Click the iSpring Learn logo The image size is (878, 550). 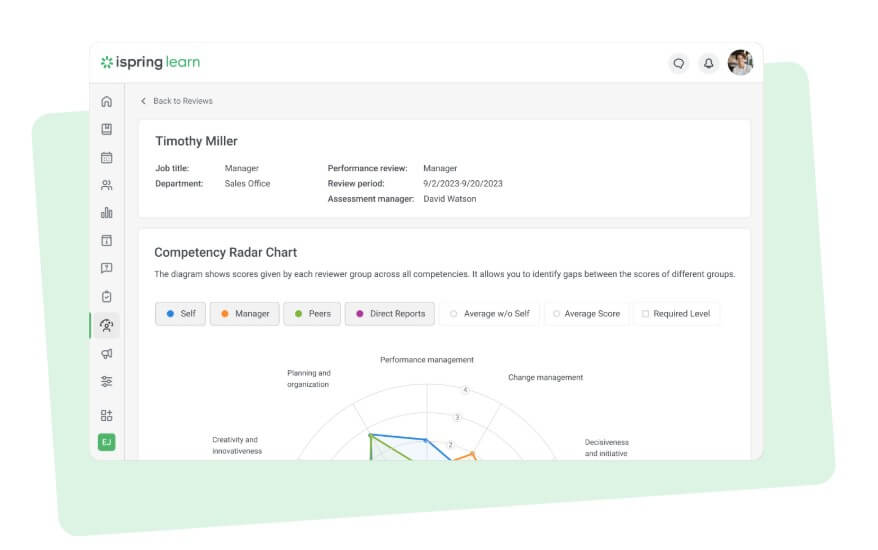point(150,62)
